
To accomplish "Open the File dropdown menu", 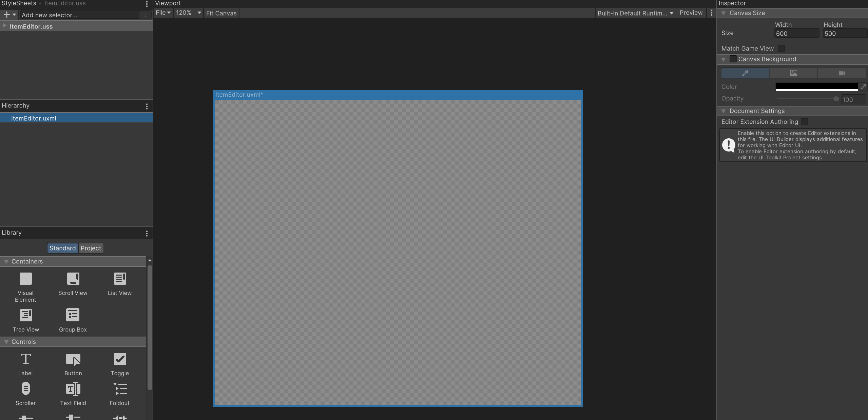I will pyautogui.click(x=163, y=13).
